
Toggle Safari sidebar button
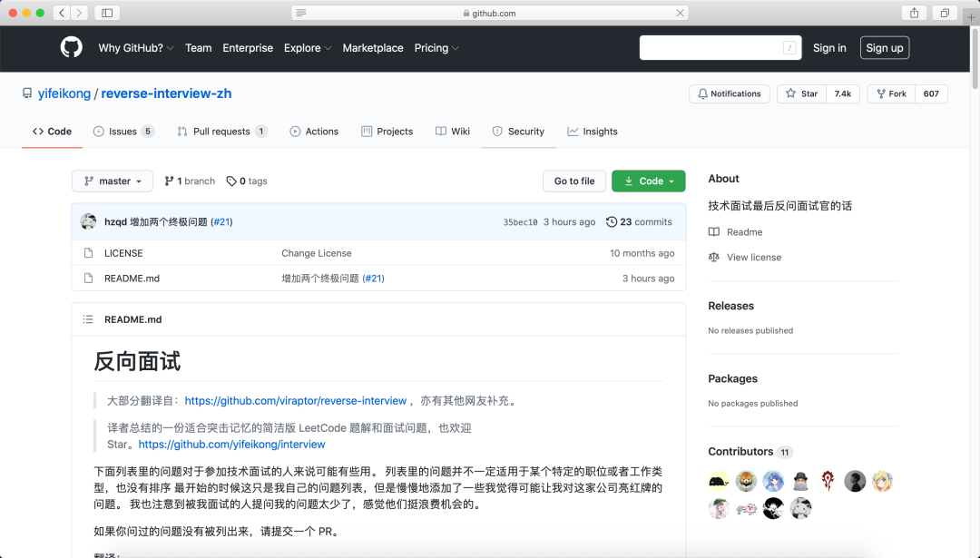[x=107, y=13]
